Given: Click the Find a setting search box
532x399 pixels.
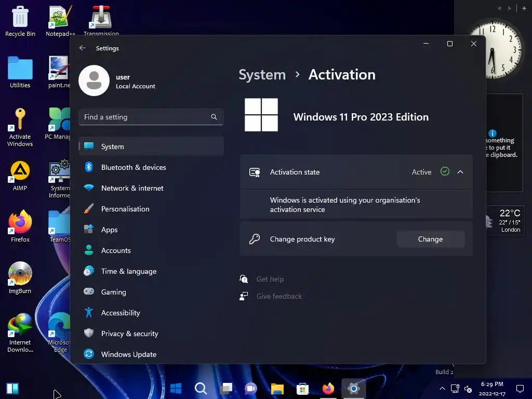Looking at the screenshot, I should (x=151, y=117).
